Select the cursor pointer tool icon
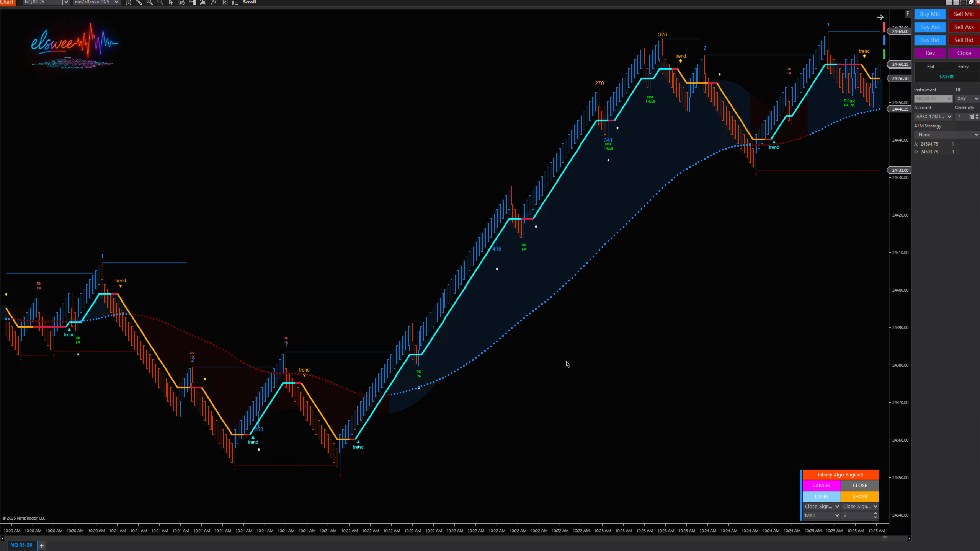Image resolution: width=980 pixels, height=551 pixels. click(171, 2)
